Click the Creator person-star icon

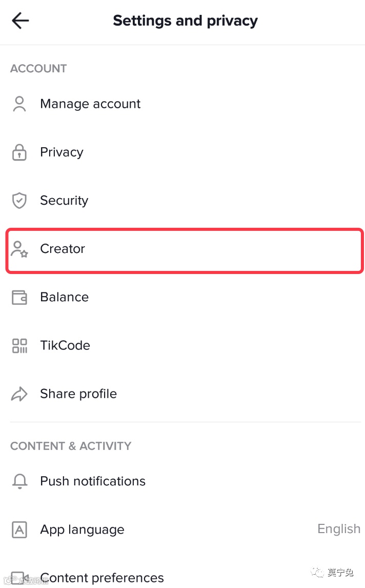click(x=19, y=249)
